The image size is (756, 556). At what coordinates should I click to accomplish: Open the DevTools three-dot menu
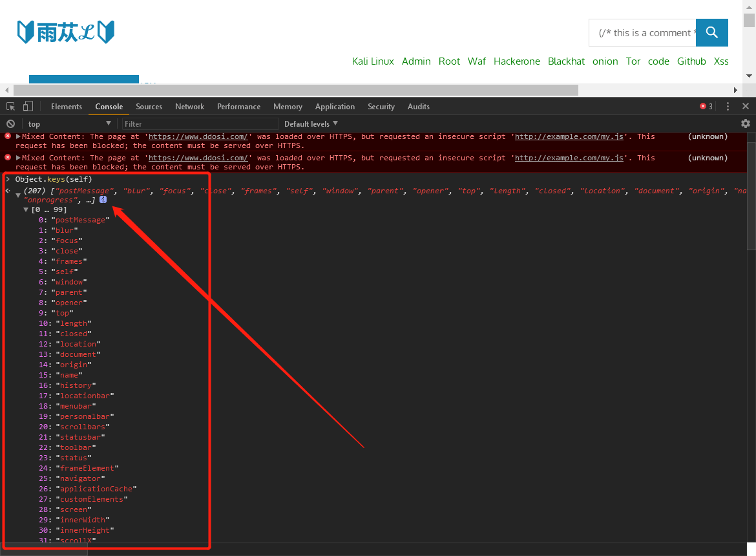[728, 107]
